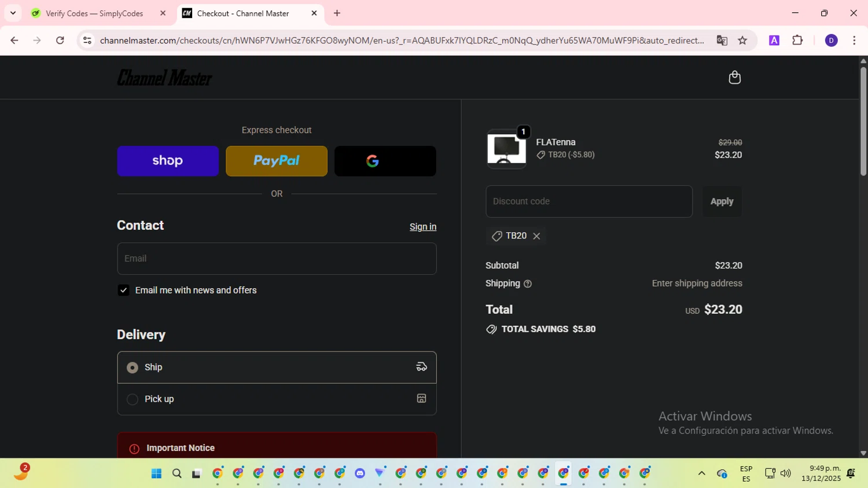Focus the Discount code field

[589, 201]
